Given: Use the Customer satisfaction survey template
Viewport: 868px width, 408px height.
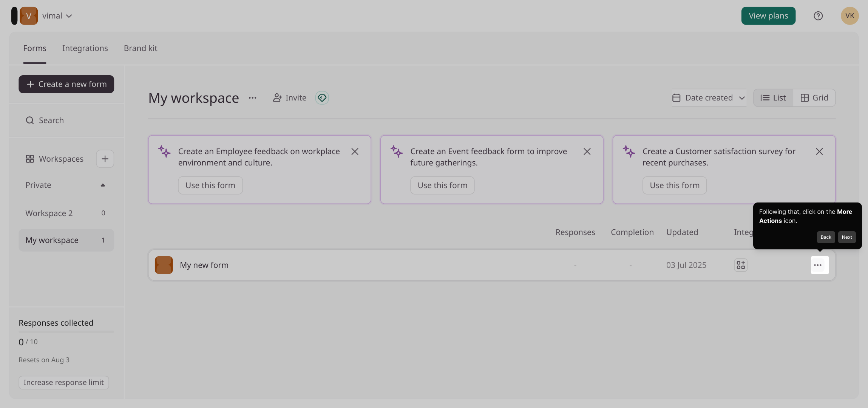Looking at the screenshot, I should coord(675,185).
